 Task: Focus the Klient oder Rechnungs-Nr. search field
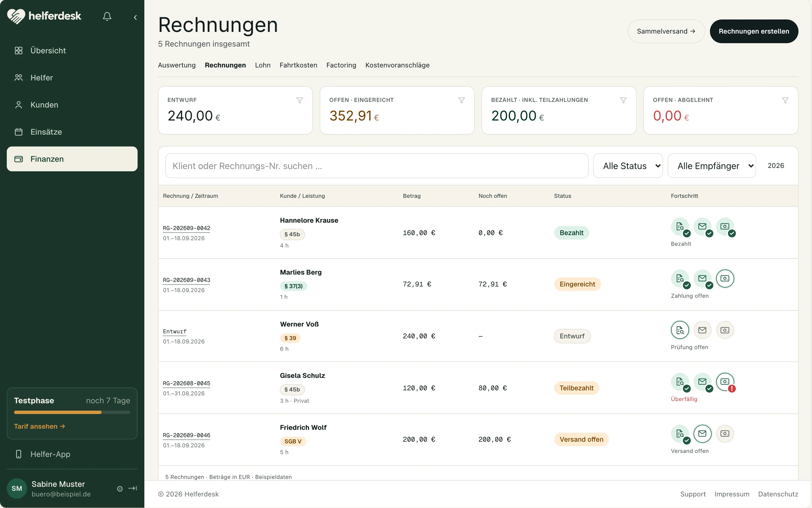point(376,166)
